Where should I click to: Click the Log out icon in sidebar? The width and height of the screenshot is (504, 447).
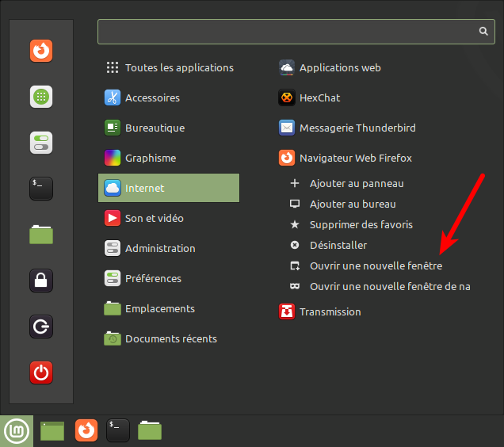(x=41, y=327)
